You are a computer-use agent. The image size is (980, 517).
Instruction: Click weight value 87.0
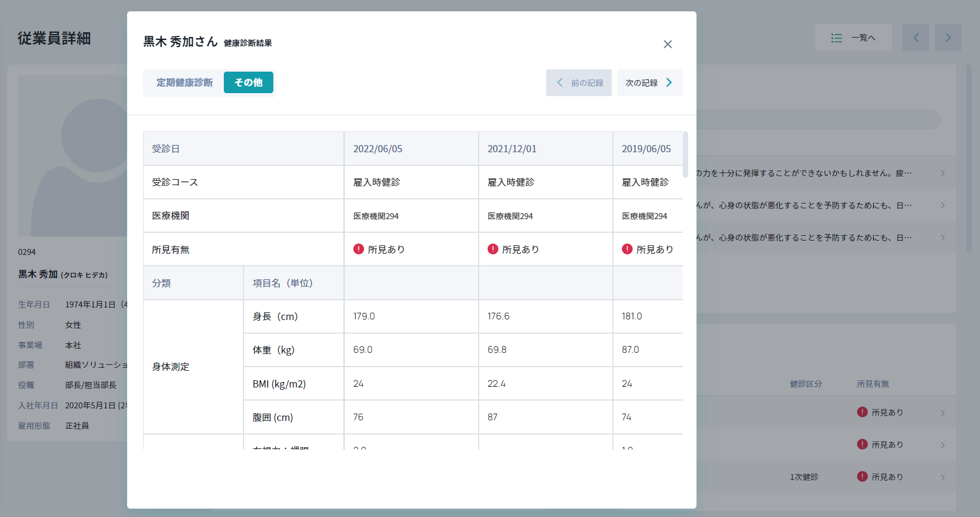click(x=630, y=350)
